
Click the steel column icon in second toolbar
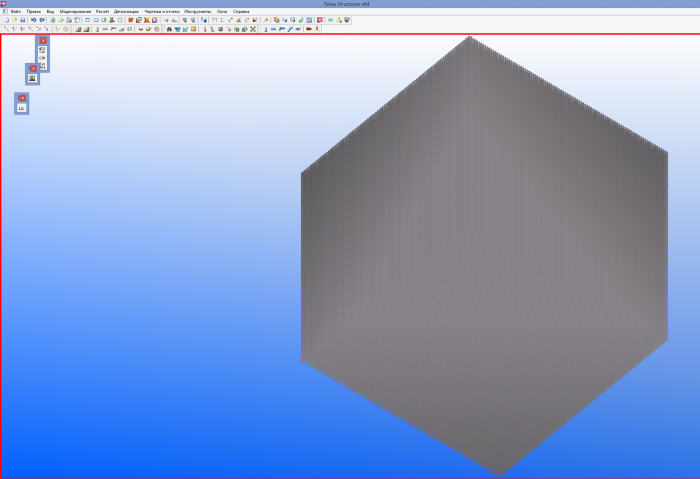pyautogui.click(x=97, y=29)
